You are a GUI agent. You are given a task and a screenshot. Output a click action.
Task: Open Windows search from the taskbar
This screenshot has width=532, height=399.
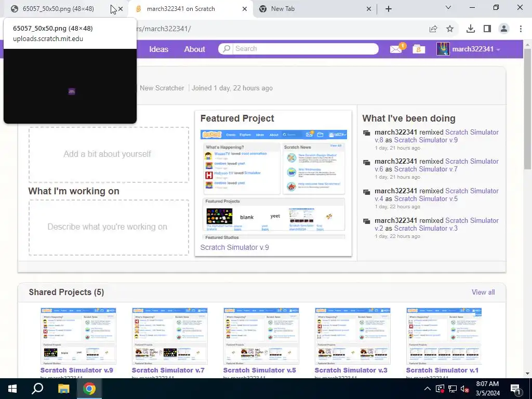[37, 389]
